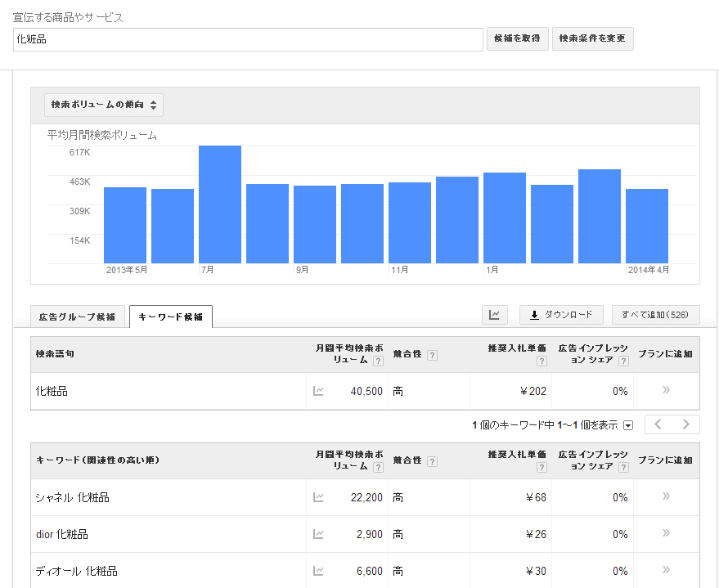
Task: Click the ¥202 suggested bid value
Action: [x=533, y=391]
